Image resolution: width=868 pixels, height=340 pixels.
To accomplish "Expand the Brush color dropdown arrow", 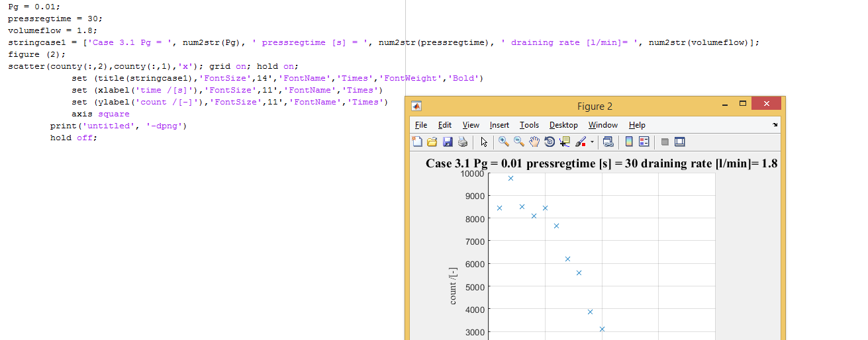I will pyautogui.click(x=591, y=142).
